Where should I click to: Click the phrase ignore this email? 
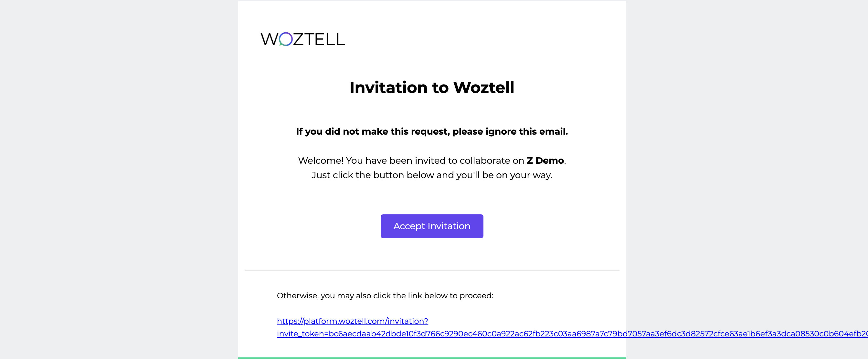pos(527,131)
